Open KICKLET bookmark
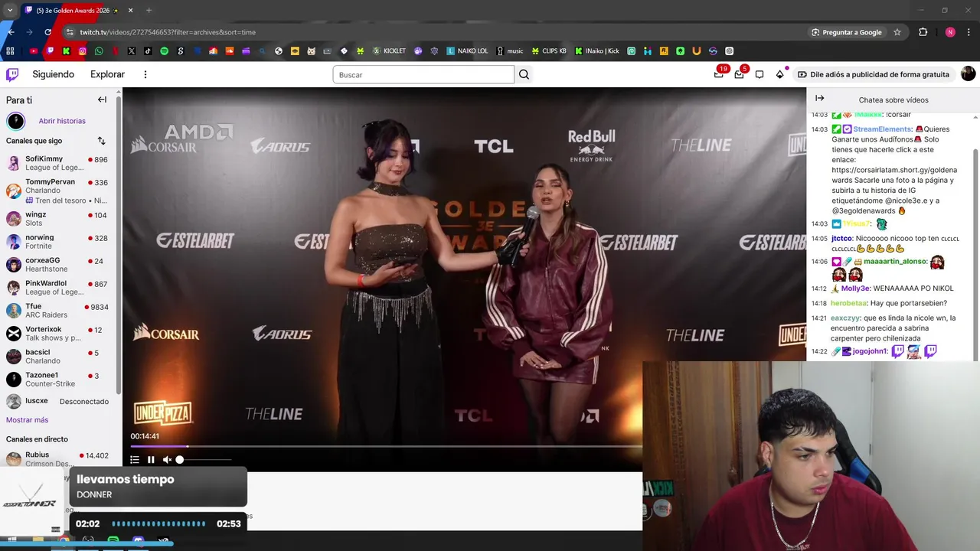Image resolution: width=980 pixels, height=551 pixels. pyautogui.click(x=389, y=51)
